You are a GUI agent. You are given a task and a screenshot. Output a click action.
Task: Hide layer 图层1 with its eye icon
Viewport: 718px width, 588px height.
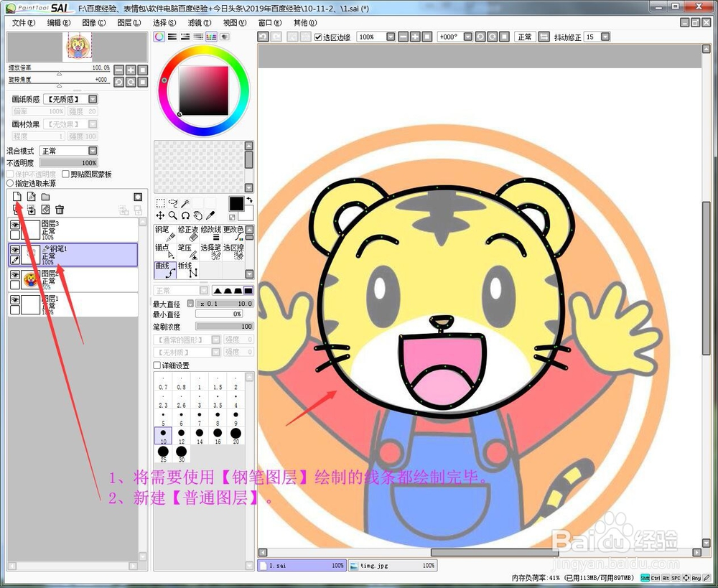pos(15,300)
